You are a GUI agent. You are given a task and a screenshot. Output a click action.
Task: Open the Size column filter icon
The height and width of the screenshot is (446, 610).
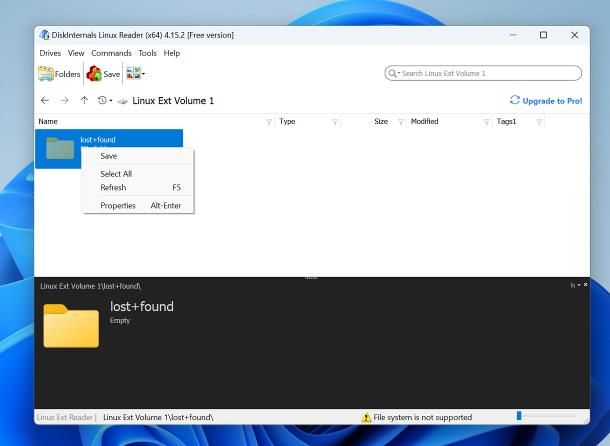pyautogui.click(x=401, y=122)
